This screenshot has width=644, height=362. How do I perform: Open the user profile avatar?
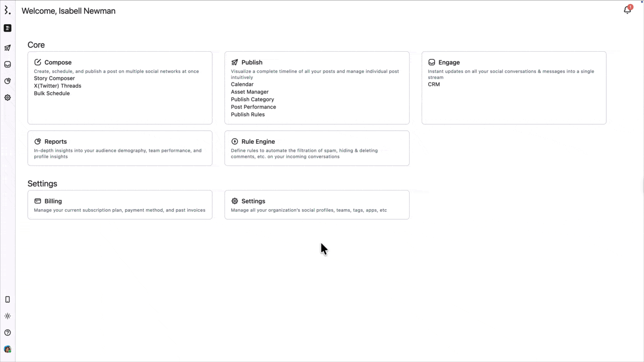tap(8, 349)
